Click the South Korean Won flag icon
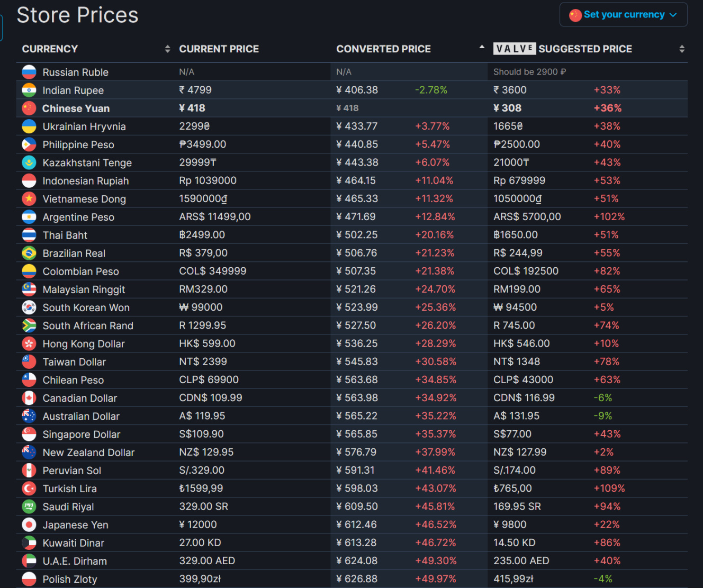703x588 pixels. (x=29, y=307)
